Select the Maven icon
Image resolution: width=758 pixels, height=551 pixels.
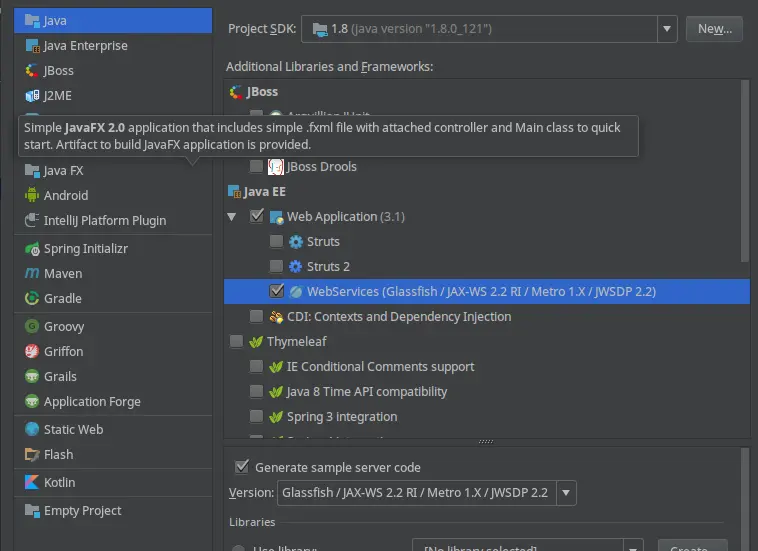32,274
